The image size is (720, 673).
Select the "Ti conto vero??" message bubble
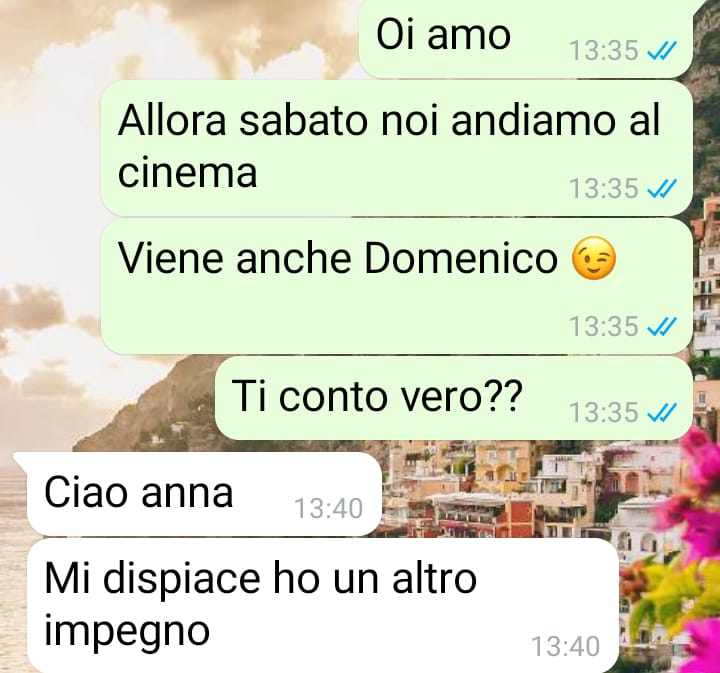coord(454,398)
